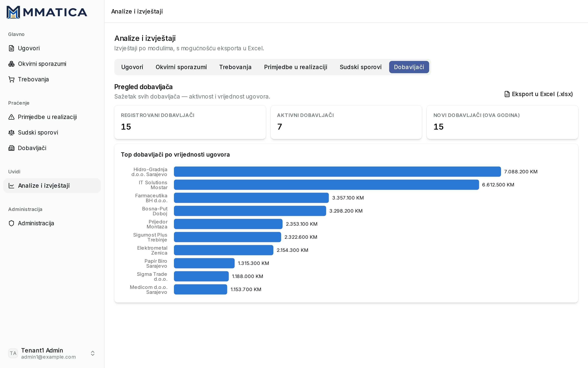588x368 pixels.
Task: Open the Trebovanja report tab
Action: tap(235, 67)
